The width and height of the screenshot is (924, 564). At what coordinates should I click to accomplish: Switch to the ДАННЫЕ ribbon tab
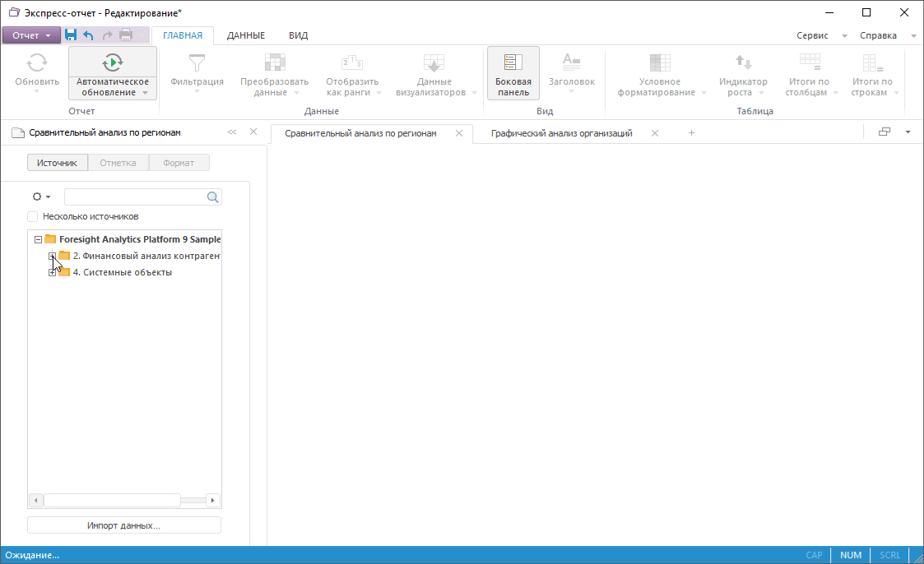pyautogui.click(x=246, y=35)
